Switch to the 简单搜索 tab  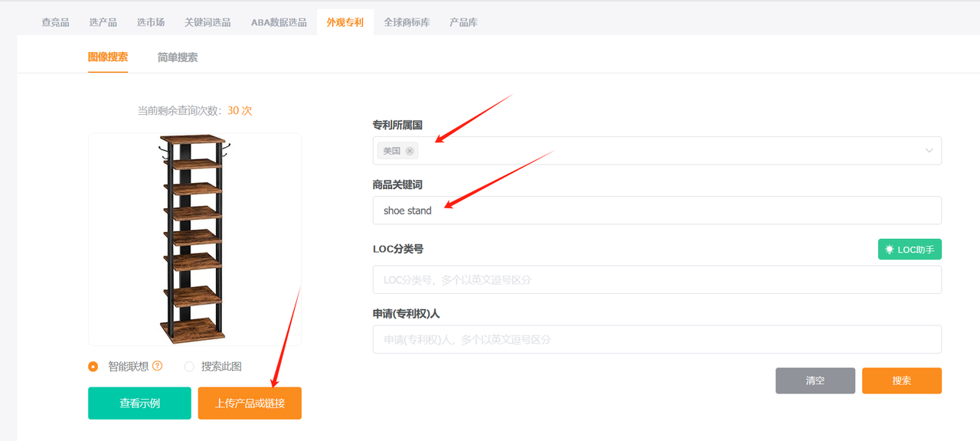click(x=178, y=57)
